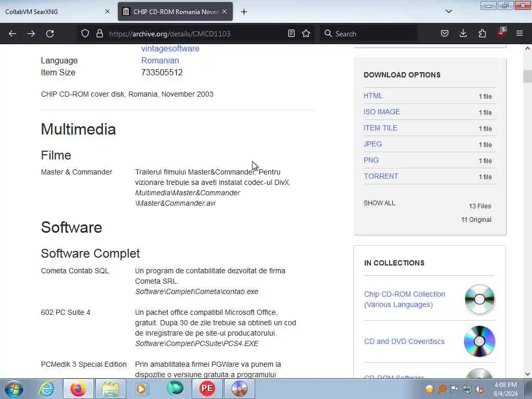Screen dimensions: 532x399
Task: Open the JPEG download option
Action: tap(373, 144)
